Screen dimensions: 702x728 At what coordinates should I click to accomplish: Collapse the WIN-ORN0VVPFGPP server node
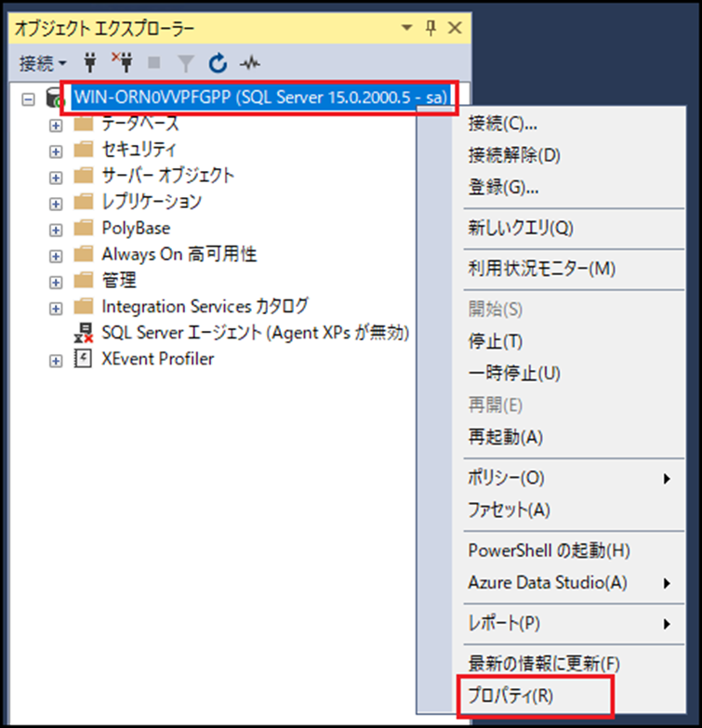pos(28,99)
